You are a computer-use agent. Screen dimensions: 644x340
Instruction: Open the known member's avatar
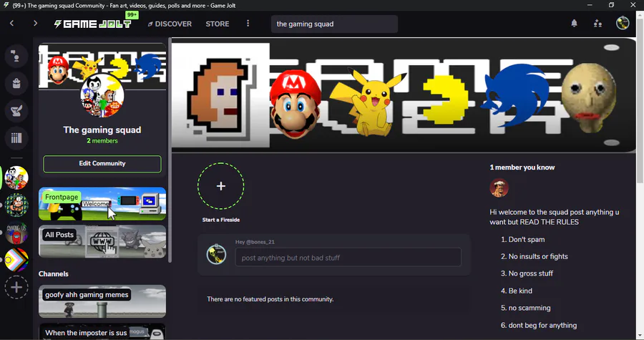click(499, 188)
